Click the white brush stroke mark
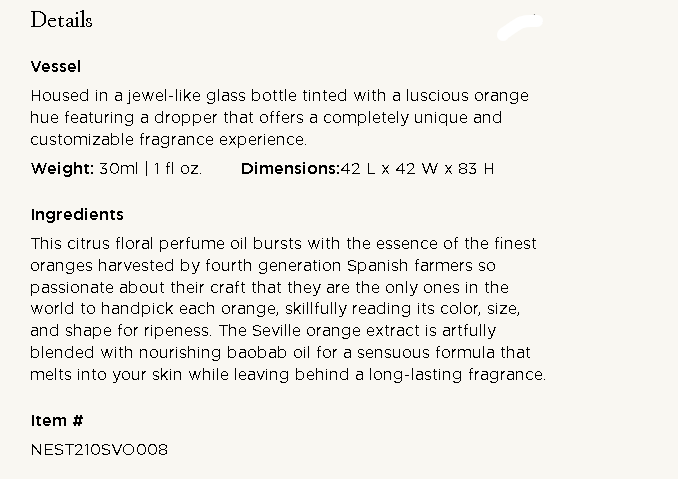The width and height of the screenshot is (678, 479). pos(519,26)
